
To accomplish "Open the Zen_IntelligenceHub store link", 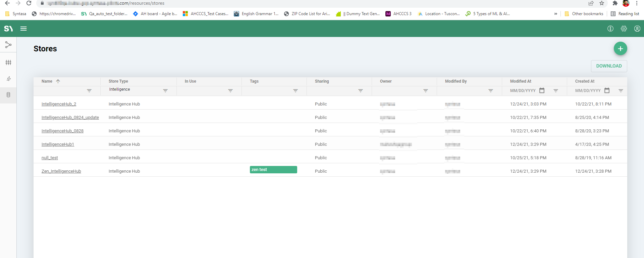I will click(61, 171).
